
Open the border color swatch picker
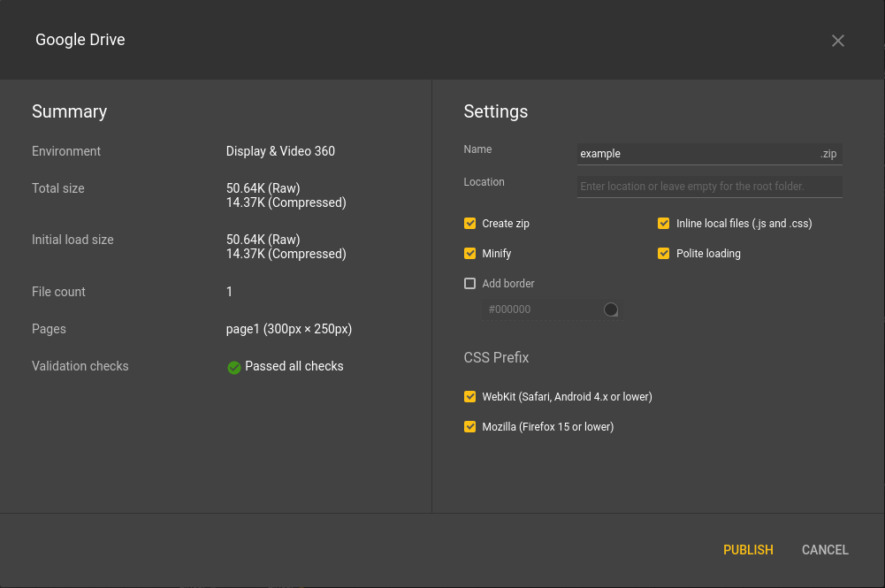[611, 309]
